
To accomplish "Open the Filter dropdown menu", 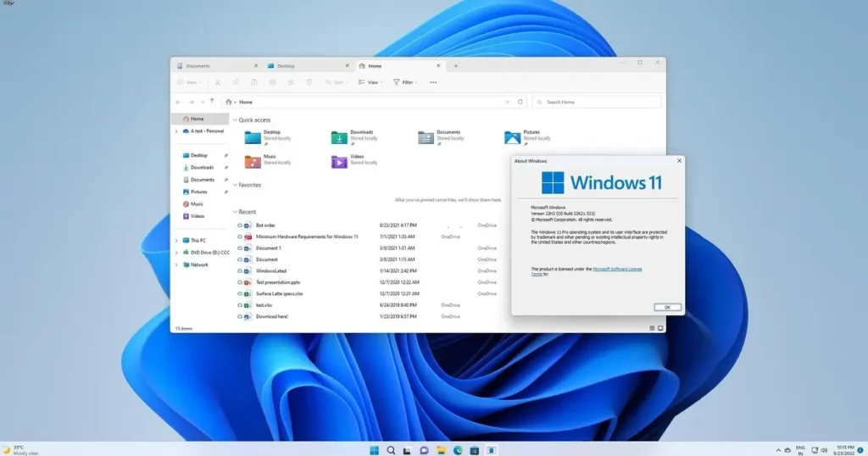I will (x=405, y=82).
